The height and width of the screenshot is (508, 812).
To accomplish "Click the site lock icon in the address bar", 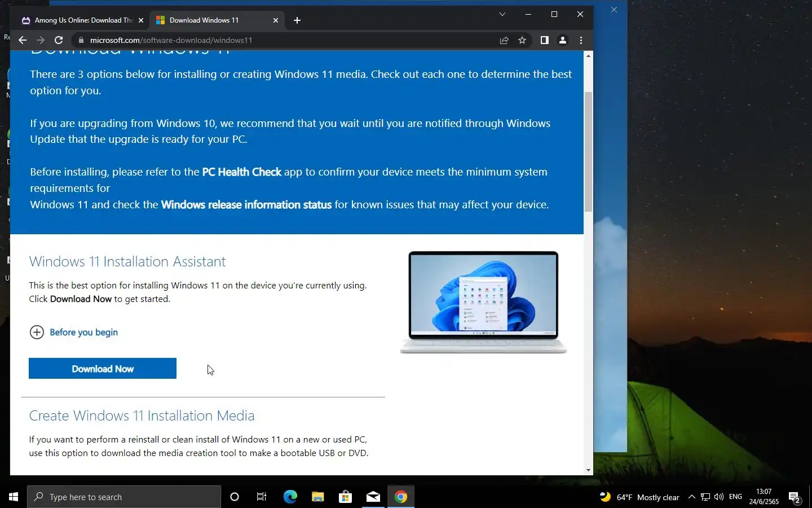I will click(x=81, y=40).
